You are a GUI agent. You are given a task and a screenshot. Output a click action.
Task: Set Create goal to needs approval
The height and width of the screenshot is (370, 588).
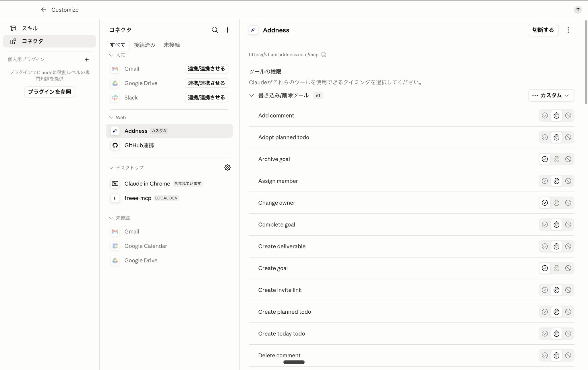(x=556, y=268)
